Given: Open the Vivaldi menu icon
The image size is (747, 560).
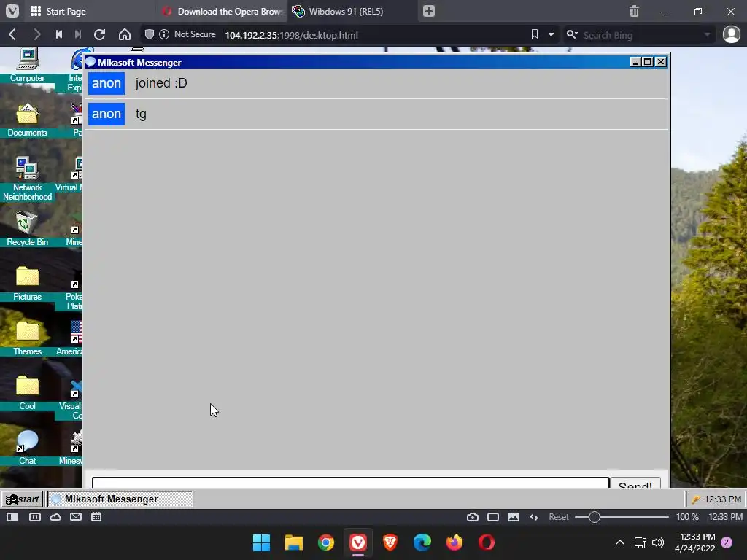Looking at the screenshot, I should pyautogui.click(x=12, y=11).
